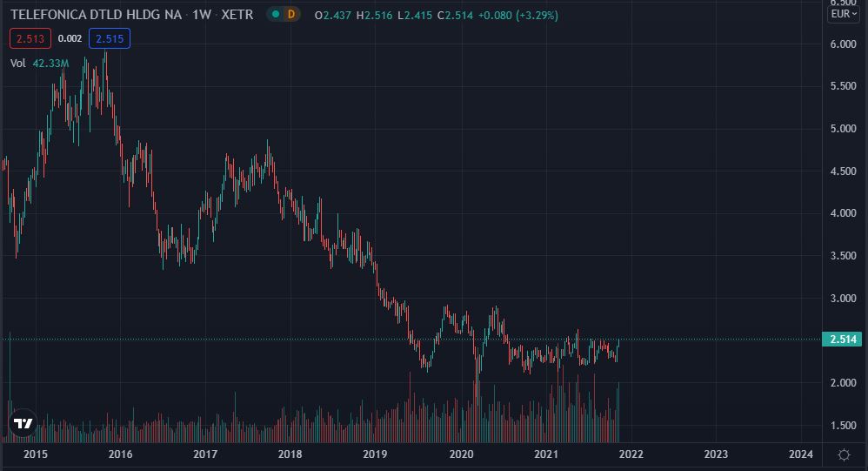Click the low value L2.415
Image resolution: width=868 pixels, height=471 pixels.
click(x=415, y=16)
